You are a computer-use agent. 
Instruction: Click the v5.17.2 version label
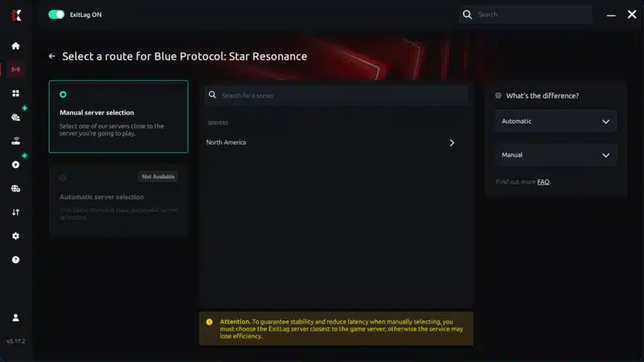tap(16, 341)
